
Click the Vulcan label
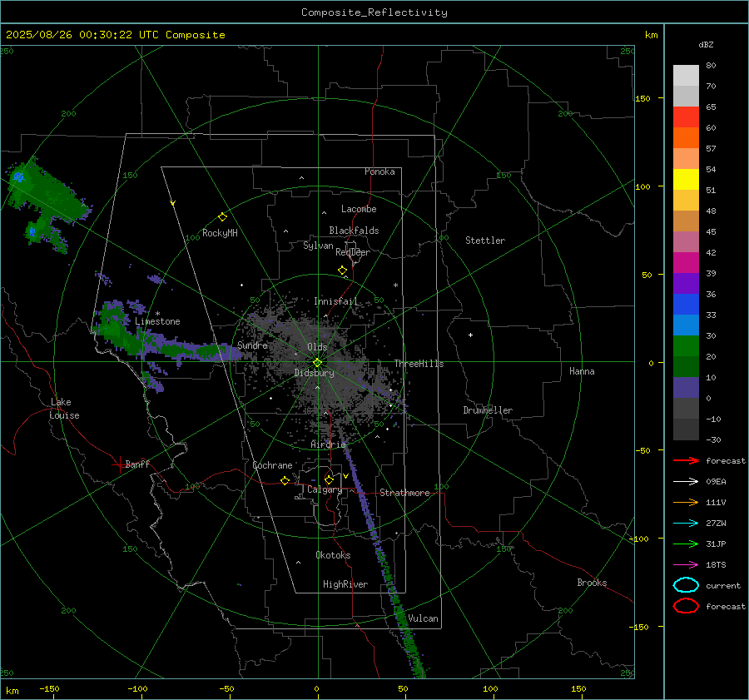[423, 618]
